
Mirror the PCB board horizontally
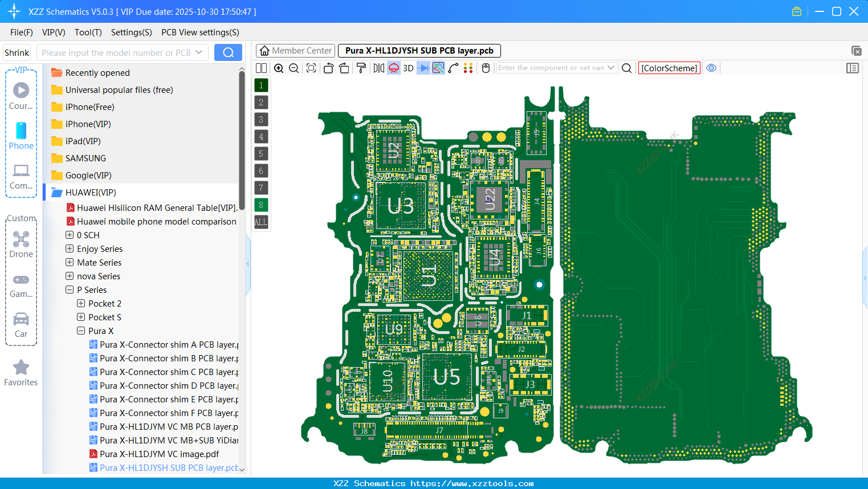click(x=379, y=68)
